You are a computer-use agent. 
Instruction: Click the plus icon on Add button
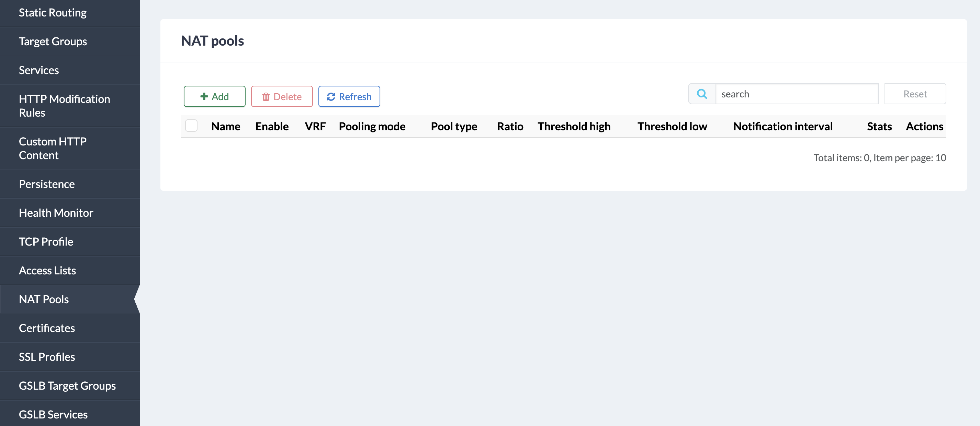(x=204, y=96)
